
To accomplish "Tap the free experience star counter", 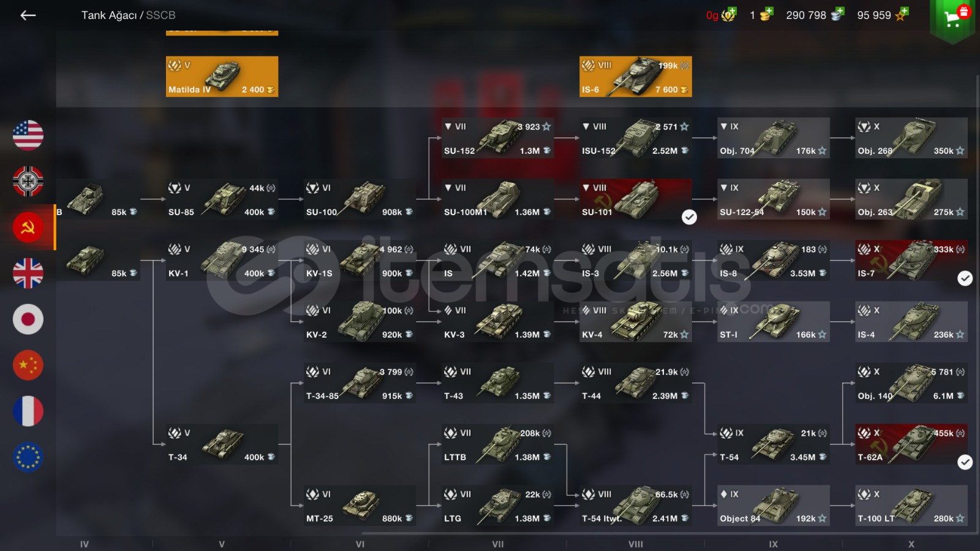I will point(883,15).
